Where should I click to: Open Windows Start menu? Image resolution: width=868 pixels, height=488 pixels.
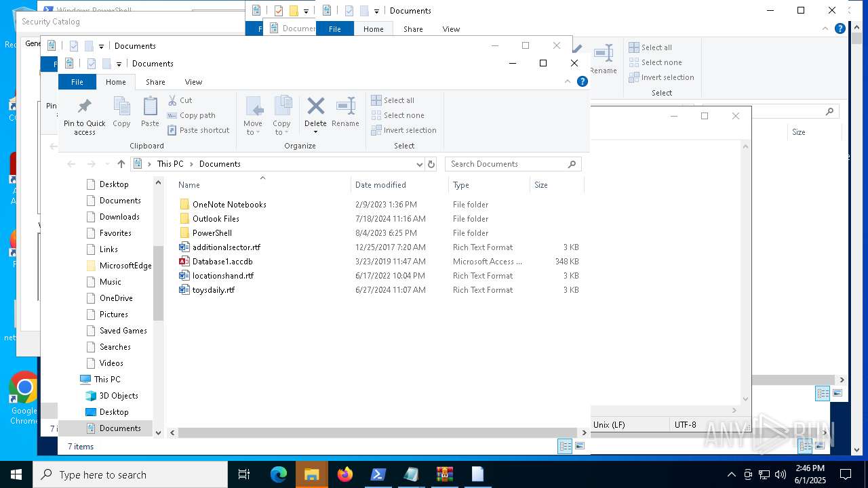click(x=16, y=474)
